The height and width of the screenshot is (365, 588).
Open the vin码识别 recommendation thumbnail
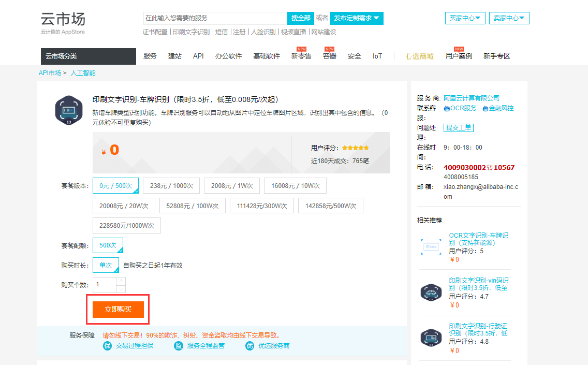click(431, 292)
